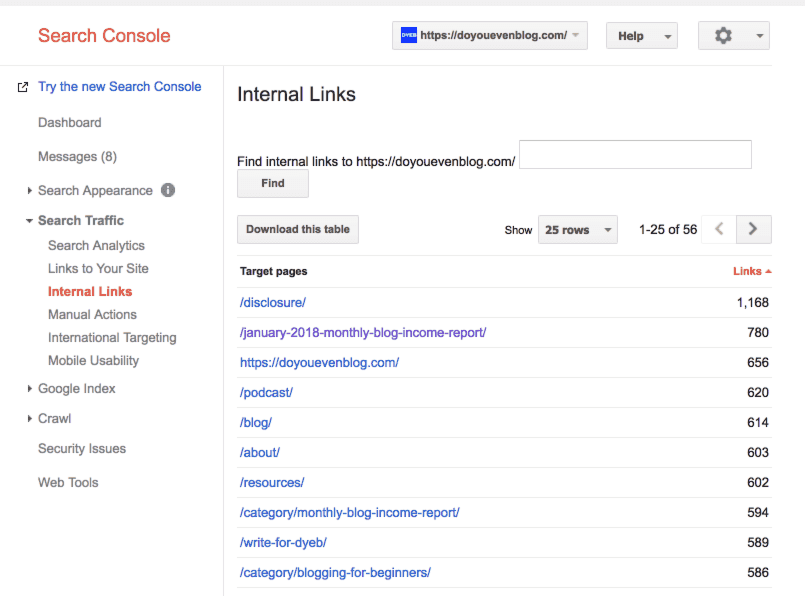
Task: Click the 586 links count
Action: point(758,572)
